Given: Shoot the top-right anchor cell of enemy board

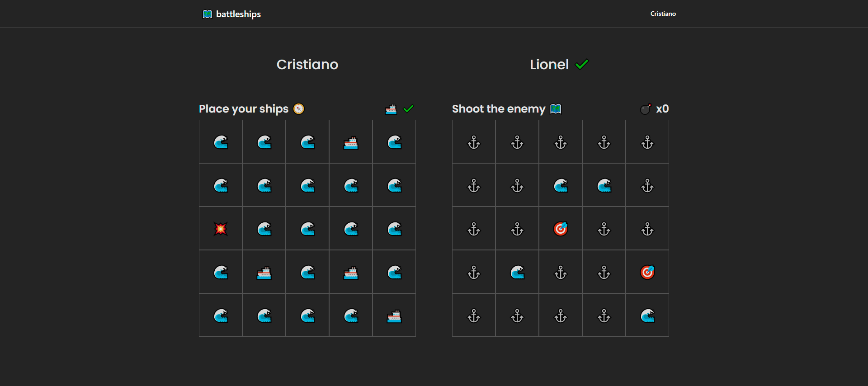Looking at the screenshot, I should (647, 142).
